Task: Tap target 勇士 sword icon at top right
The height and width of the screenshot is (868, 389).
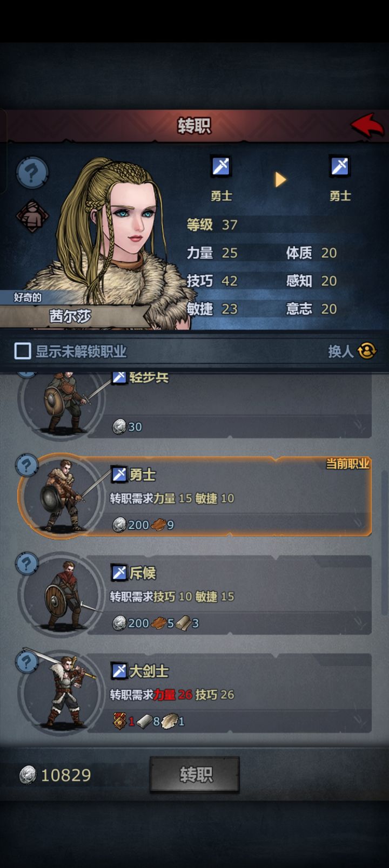Action: (340, 167)
